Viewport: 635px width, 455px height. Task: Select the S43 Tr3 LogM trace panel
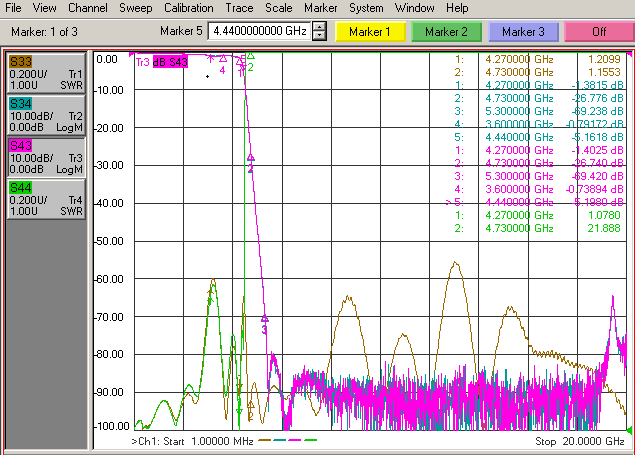(x=46, y=157)
